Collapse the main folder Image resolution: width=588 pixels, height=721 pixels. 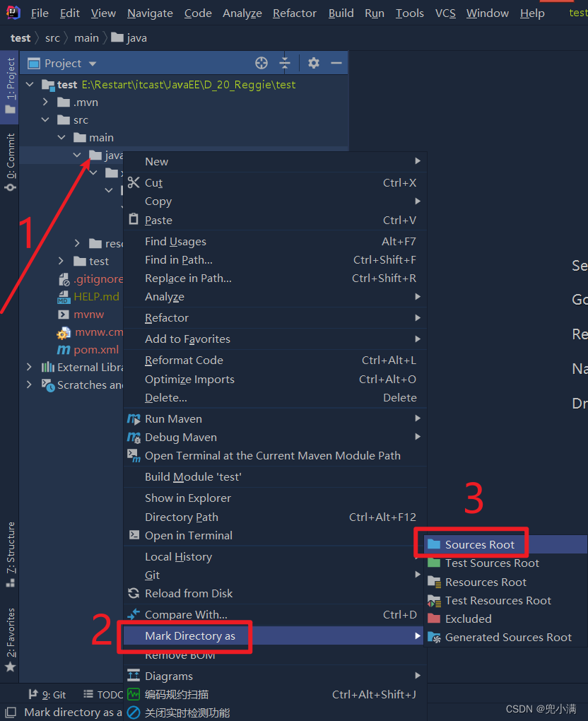(61, 137)
